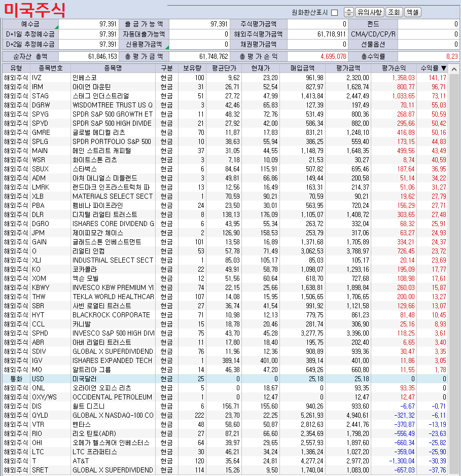Select the DGRO ticker cell
This screenshot has width=461, height=476.
tap(50, 224)
